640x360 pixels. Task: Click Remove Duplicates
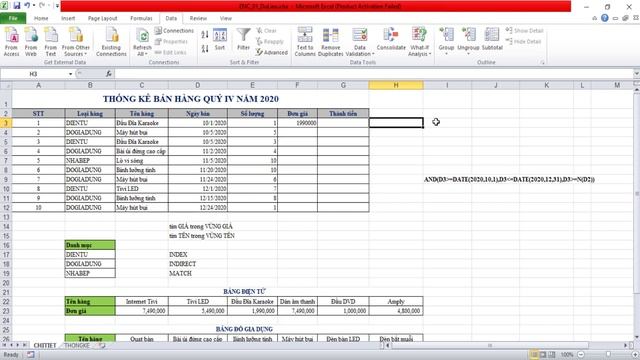(x=330, y=42)
